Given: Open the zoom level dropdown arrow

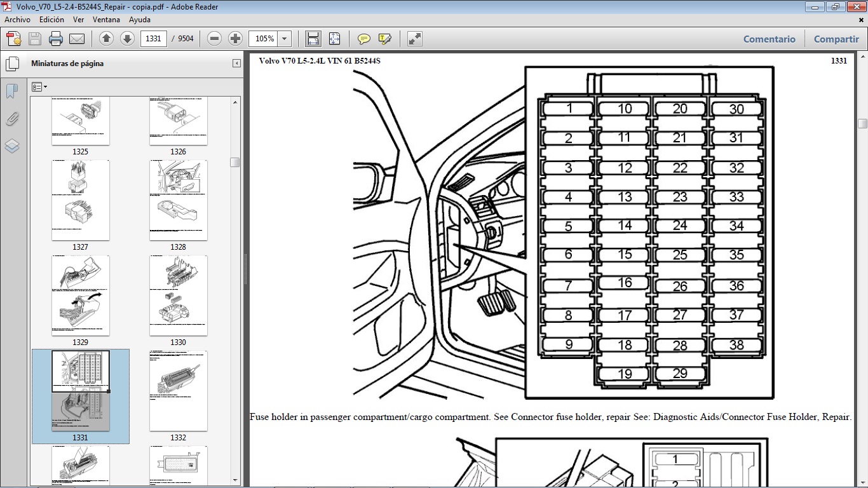Looking at the screenshot, I should coord(284,39).
